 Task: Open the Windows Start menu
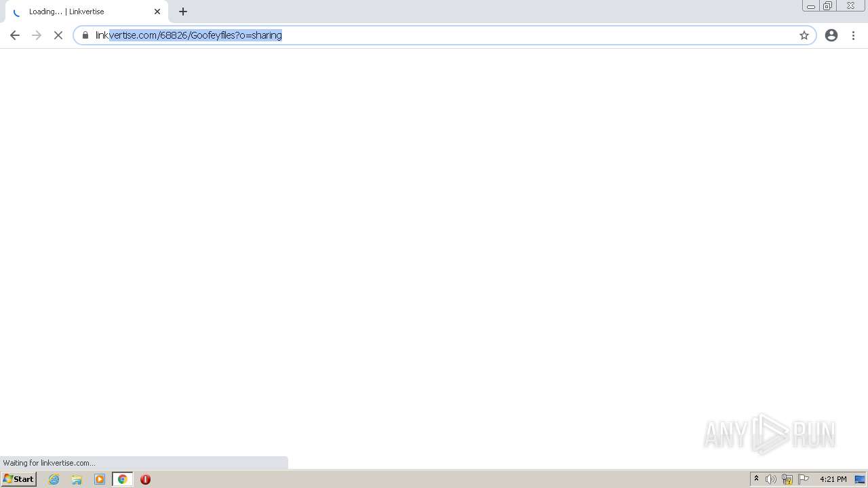tap(18, 479)
